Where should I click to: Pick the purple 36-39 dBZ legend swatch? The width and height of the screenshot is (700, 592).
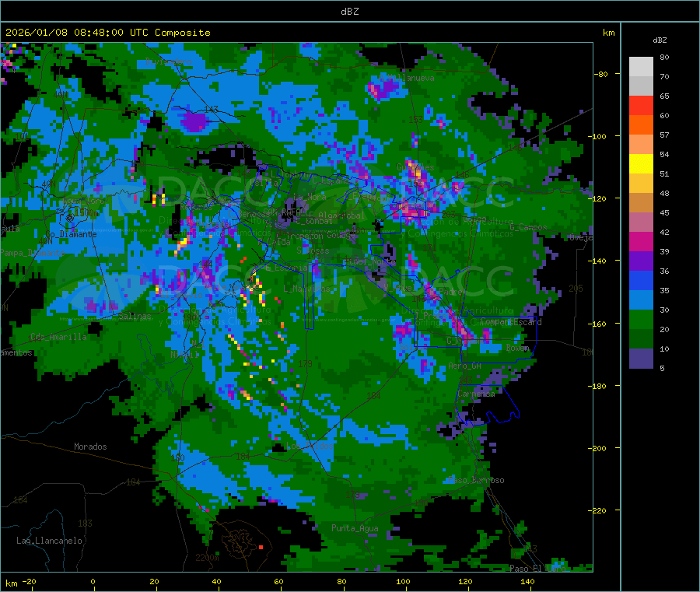tap(641, 261)
